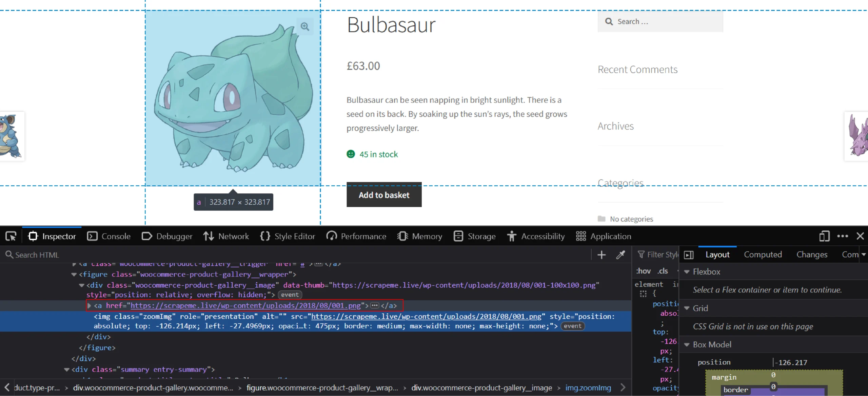Switch to the Inspector panel
868x396 pixels.
52,236
